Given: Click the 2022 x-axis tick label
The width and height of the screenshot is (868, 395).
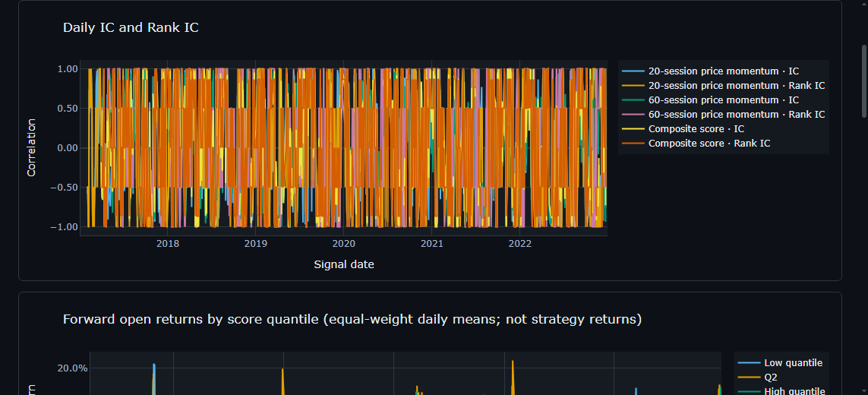Looking at the screenshot, I should click(x=519, y=243).
